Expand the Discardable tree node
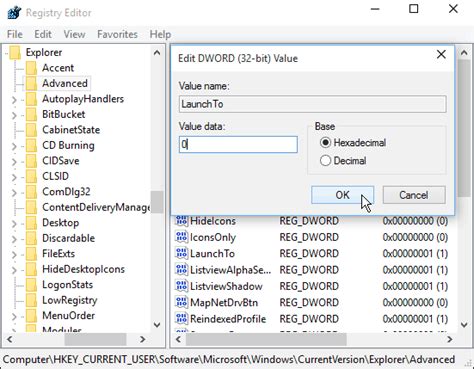The image size is (474, 369). click(x=14, y=239)
